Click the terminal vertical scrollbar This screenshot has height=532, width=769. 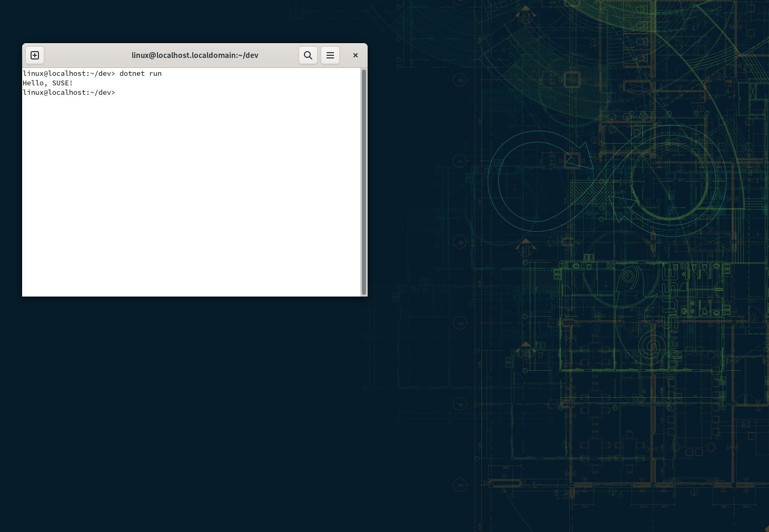coord(363,182)
